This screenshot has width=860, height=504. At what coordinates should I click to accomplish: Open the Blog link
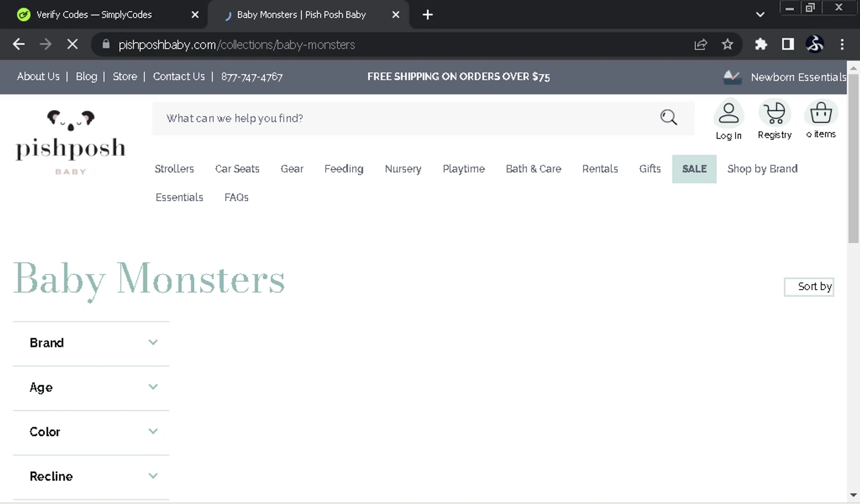coord(87,76)
